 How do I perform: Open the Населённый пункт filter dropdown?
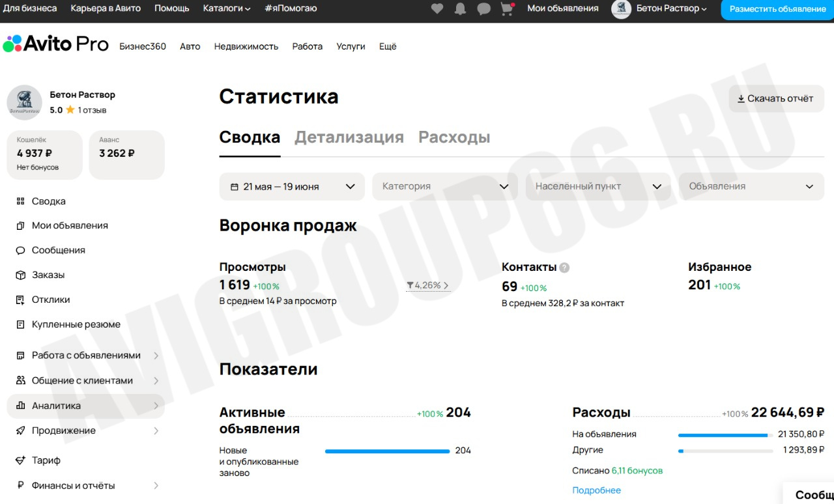[x=598, y=186]
